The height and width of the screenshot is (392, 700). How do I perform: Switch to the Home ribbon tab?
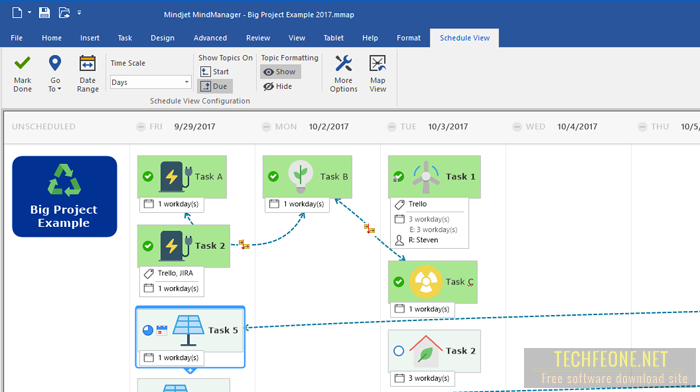pyautogui.click(x=52, y=38)
